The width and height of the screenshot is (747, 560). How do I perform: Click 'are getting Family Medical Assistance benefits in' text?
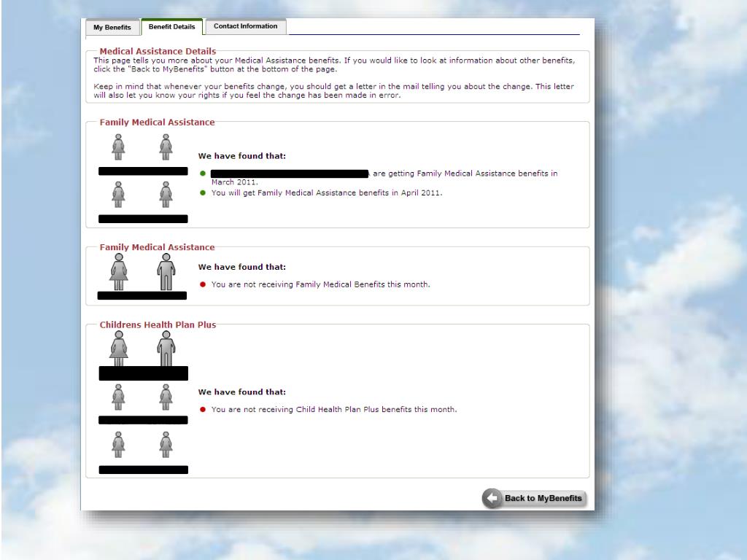point(465,174)
